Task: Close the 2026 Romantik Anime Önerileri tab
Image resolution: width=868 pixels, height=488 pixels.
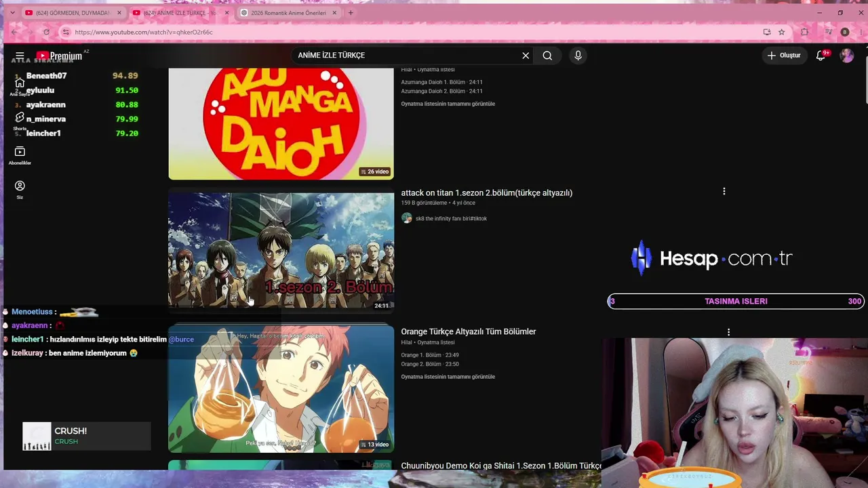Action: (x=334, y=13)
